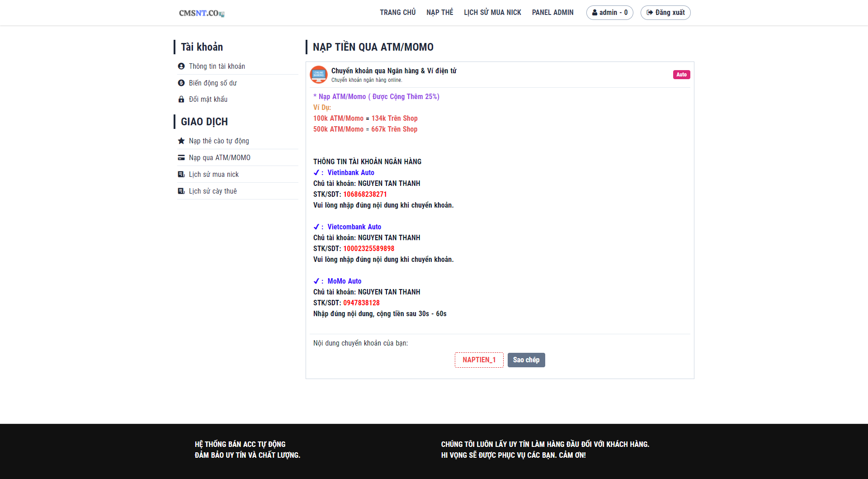Screen dimensions: 868x479
Task: Click the star icon beside Nạp thẻ cào
Action: pyautogui.click(x=181, y=141)
